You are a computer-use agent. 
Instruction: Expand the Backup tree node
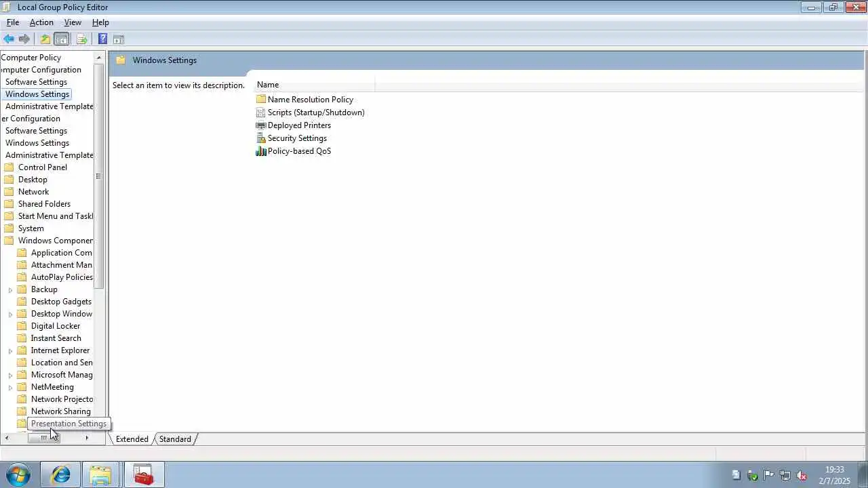pyautogui.click(x=10, y=290)
